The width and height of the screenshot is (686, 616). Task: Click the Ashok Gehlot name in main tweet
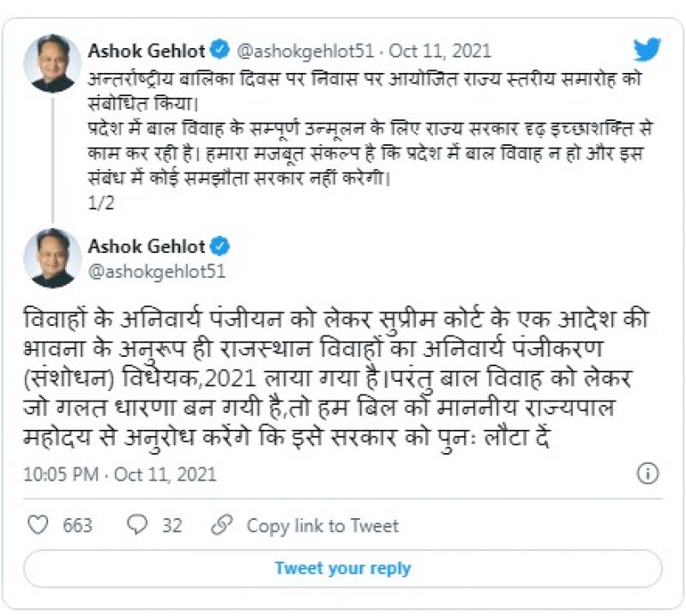(x=147, y=246)
